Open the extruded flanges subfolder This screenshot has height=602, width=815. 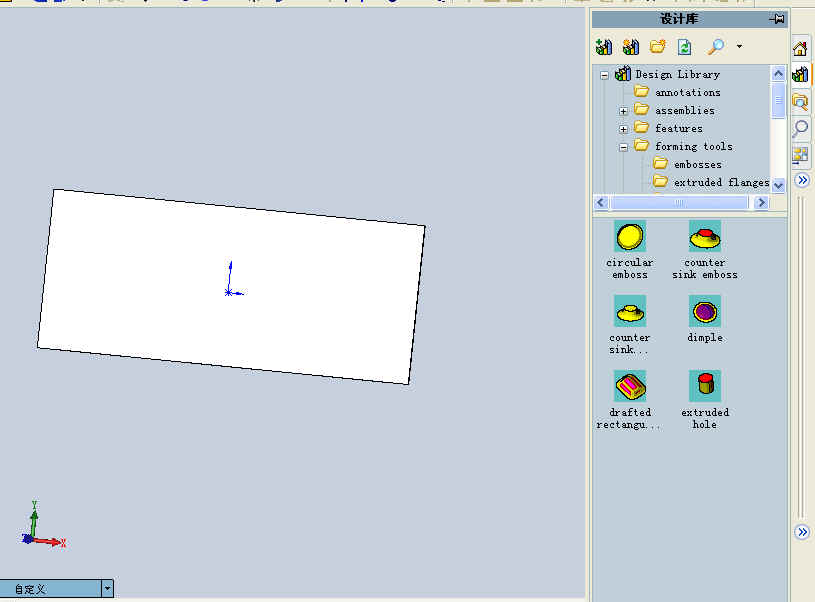721,182
